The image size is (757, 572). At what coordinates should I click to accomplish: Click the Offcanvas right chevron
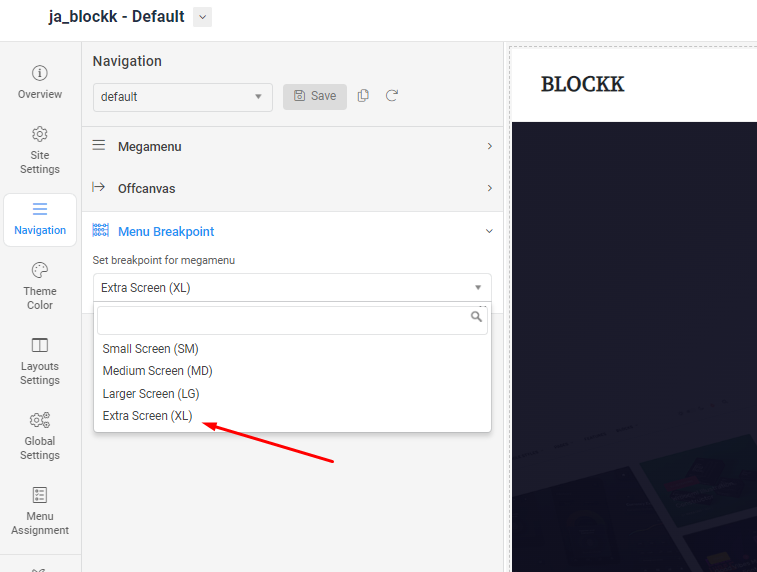click(x=490, y=188)
